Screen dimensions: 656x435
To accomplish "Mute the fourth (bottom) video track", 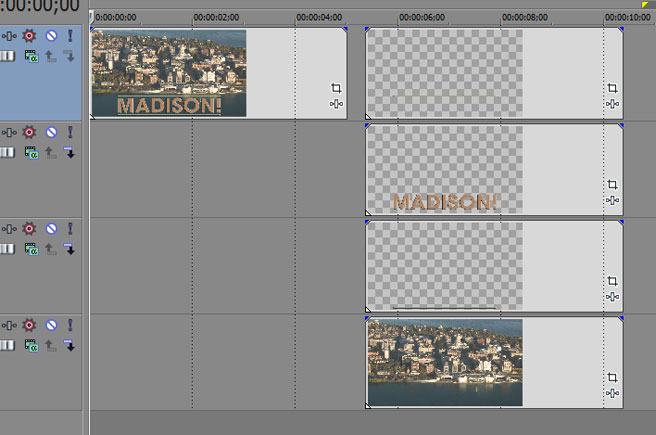I will (x=51, y=325).
